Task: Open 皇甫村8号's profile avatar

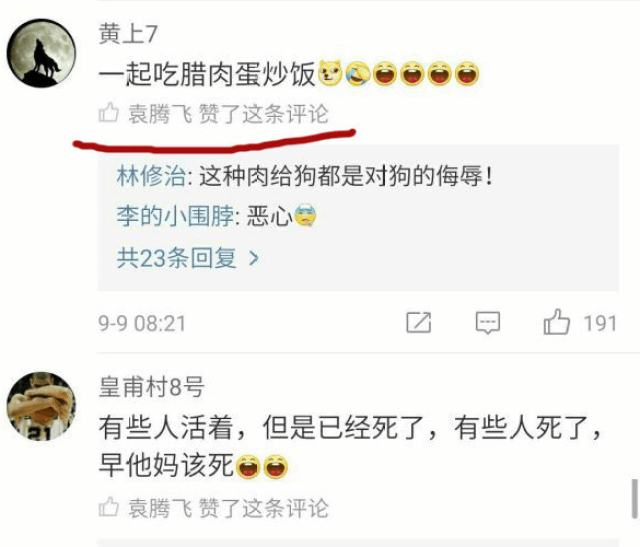Action: pos(41,406)
